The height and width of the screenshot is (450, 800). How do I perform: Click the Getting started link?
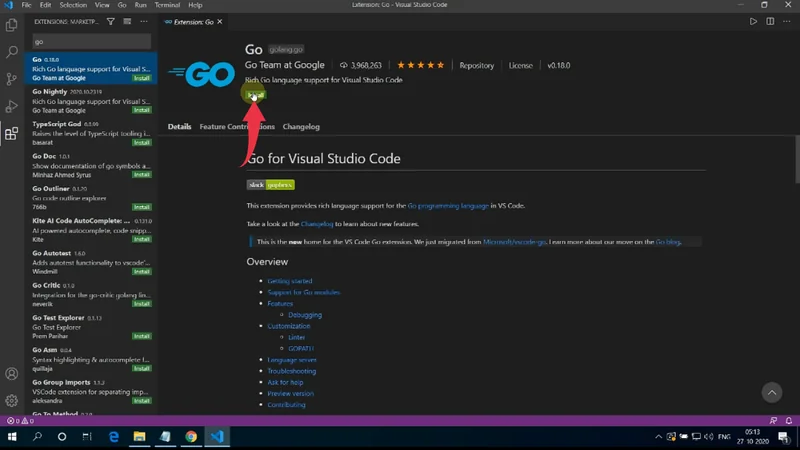289,281
